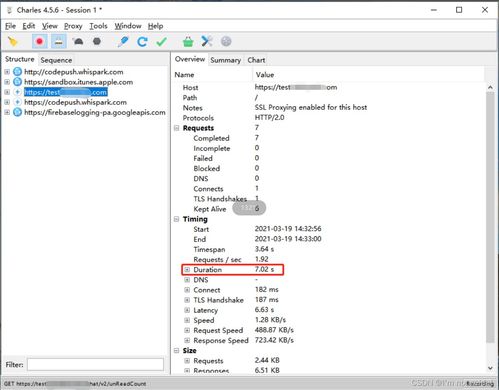
Task: Expand http://codepush.whispark.com tree node
Action: [x=7, y=72]
